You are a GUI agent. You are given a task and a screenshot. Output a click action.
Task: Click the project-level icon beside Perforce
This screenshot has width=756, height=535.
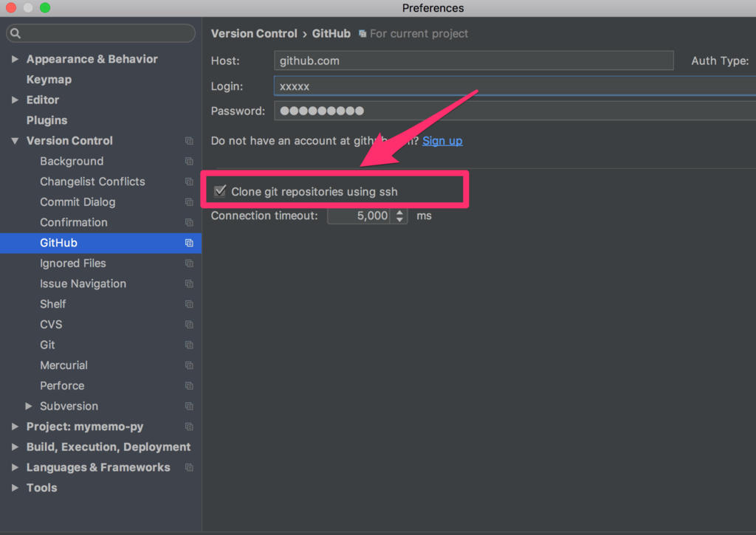tap(189, 386)
